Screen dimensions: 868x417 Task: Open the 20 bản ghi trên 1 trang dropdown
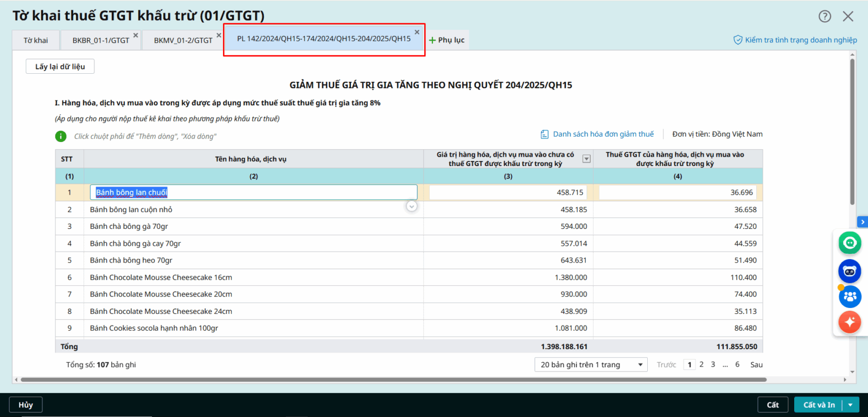(591, 365)
